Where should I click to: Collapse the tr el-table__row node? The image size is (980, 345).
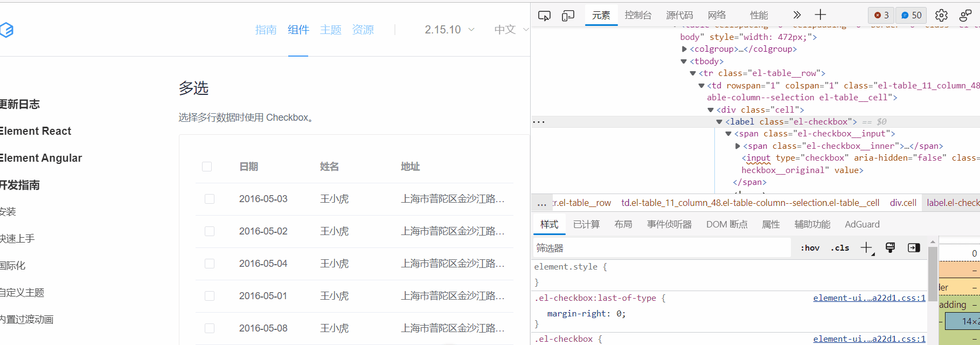pyautogui.click(x=693, y=73)
